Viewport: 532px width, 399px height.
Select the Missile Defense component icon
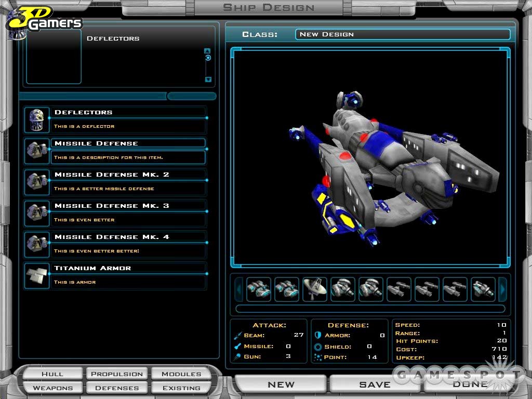point(36,150)
